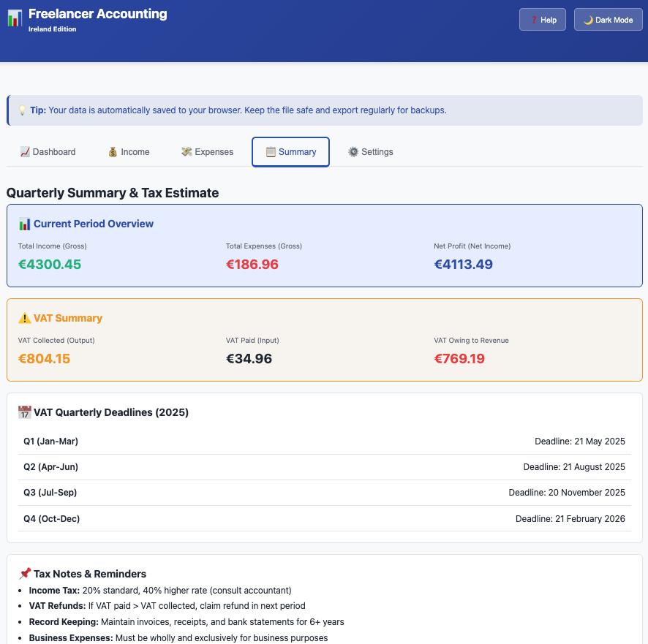This screenshot has width=648, height=644.
Task: Click the Q2 (Apr-Jun) row label
Action: [x=51, y=467]
